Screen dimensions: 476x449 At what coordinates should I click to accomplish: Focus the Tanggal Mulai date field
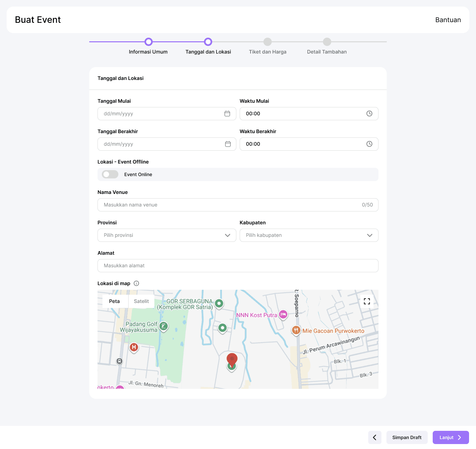[x=167, y=114]
